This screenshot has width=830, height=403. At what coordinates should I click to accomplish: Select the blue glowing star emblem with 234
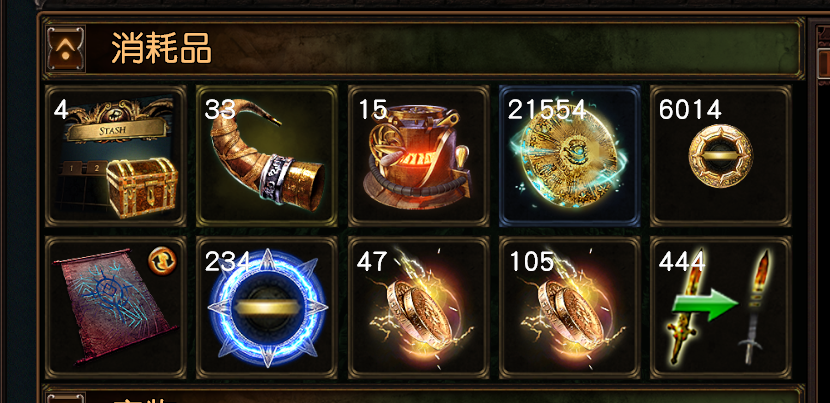coord(267,308)
